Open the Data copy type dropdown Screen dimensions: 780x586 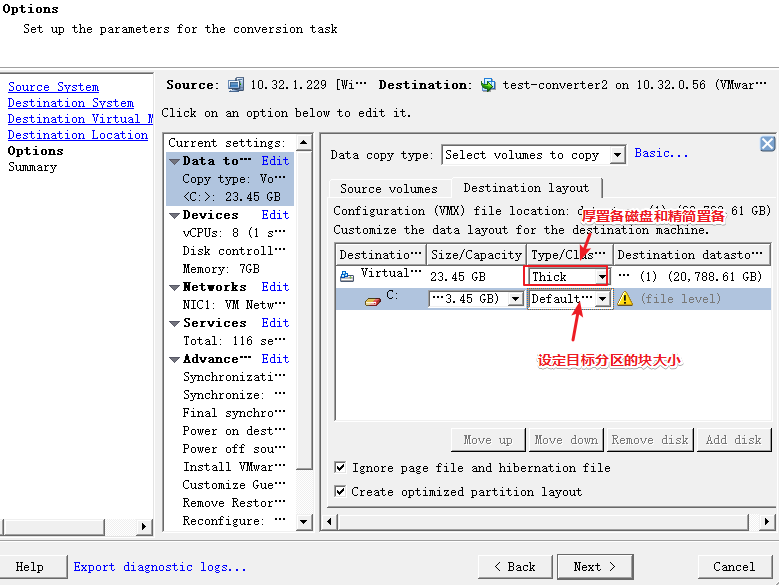(616, 155)
